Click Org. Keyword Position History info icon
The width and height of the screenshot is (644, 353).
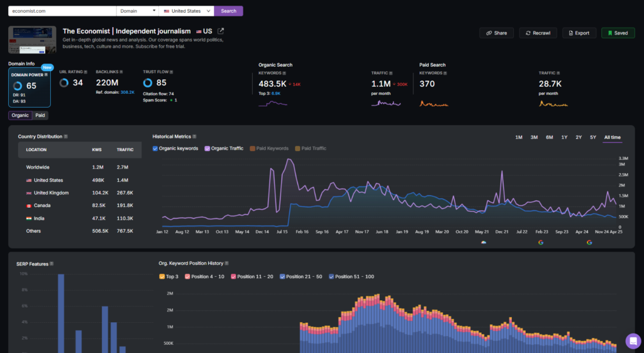(226, 263)
